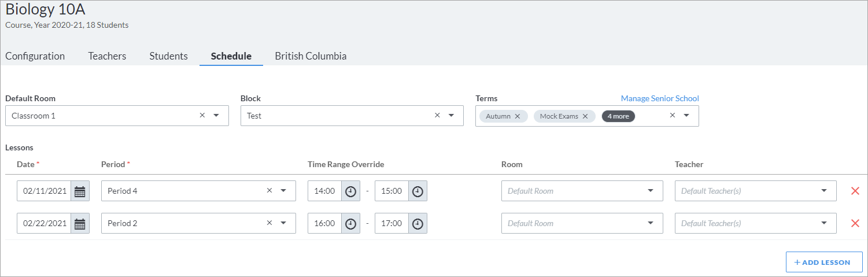Expand the Block dropdown showing Test
This screenshot has height=277, width=868.
click(451, 116)
